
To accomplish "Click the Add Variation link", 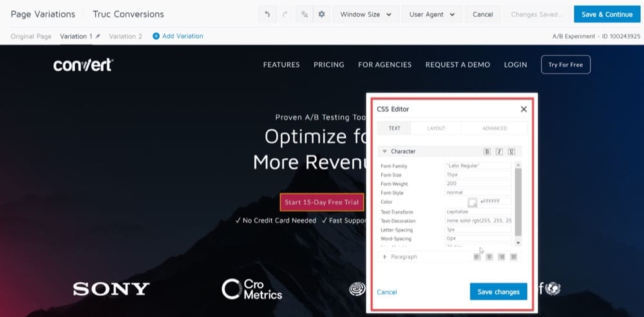I will pos(182,36).
